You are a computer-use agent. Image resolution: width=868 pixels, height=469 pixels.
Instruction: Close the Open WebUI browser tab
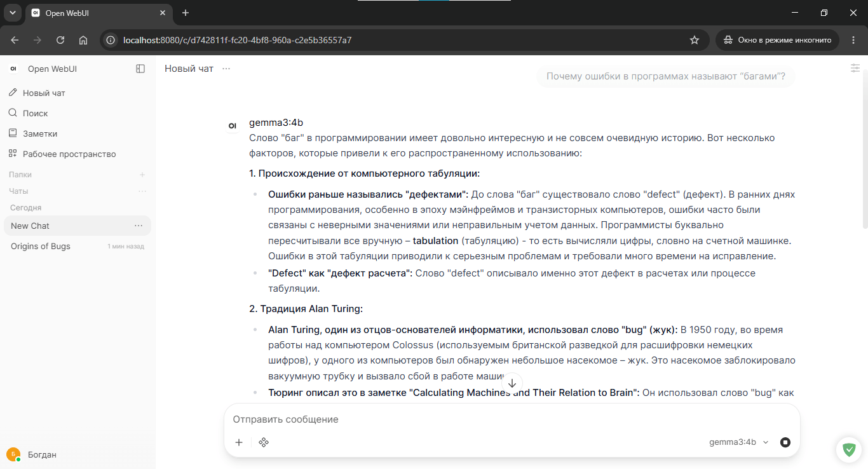tap(163, 13)
